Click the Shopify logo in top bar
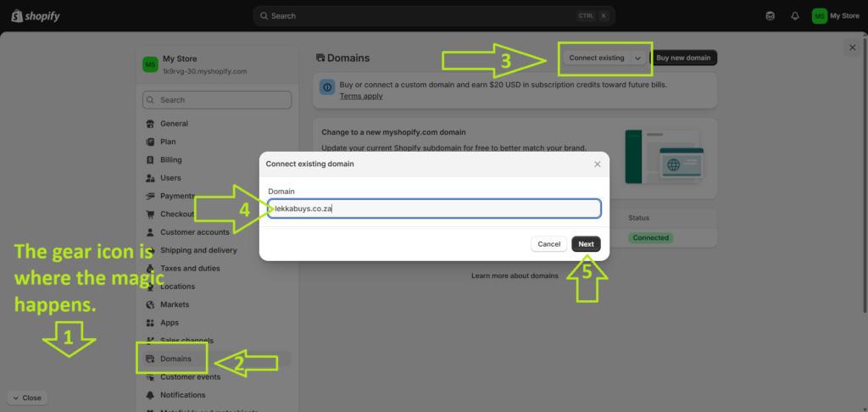868x412 pixels. click(x=36, y=15)
